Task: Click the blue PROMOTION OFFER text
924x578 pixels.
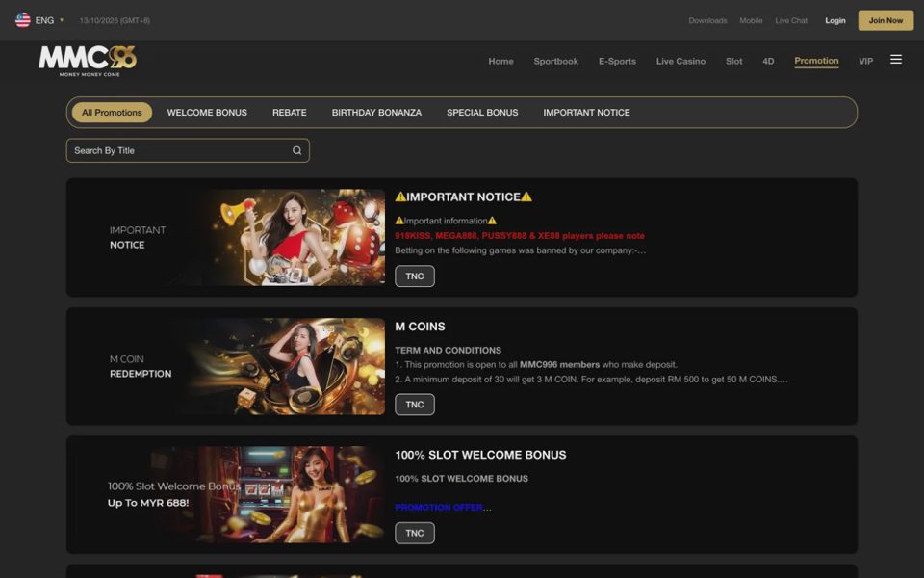Action: point(439,508)
